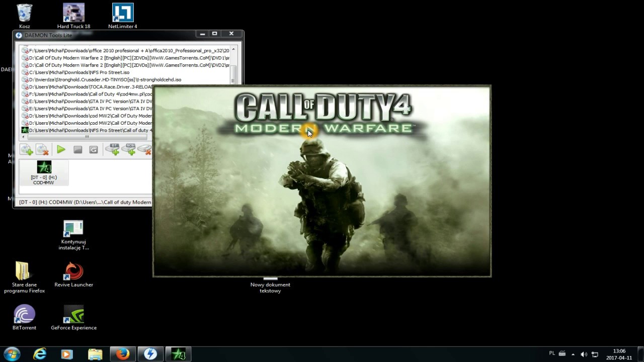Click Call of Duty 4 splash screen

pos(322,181)
